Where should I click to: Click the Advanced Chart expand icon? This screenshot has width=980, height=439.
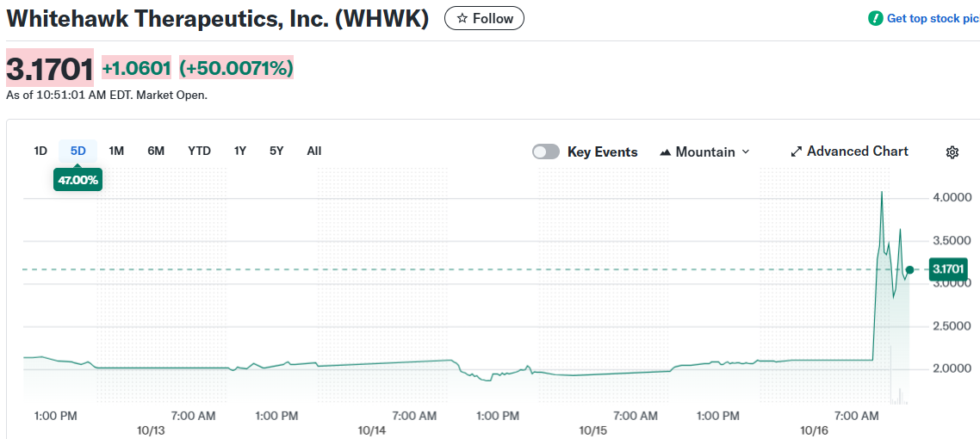coord(797,151)
